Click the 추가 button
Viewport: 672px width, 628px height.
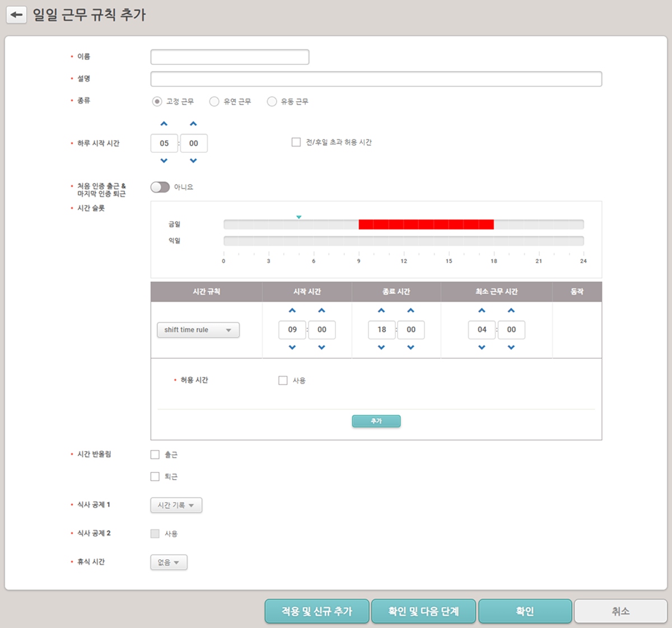tap(376, 421)
